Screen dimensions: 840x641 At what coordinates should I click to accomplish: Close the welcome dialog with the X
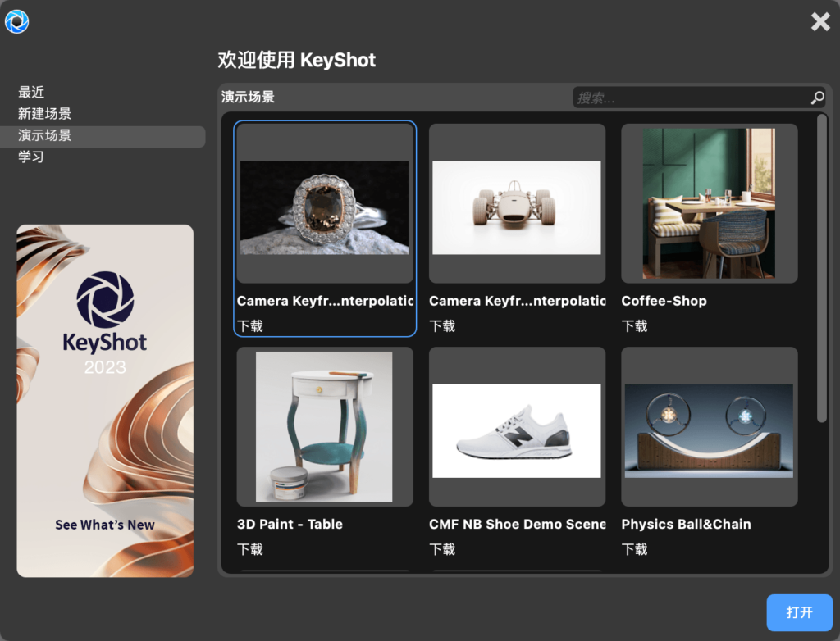820,22
